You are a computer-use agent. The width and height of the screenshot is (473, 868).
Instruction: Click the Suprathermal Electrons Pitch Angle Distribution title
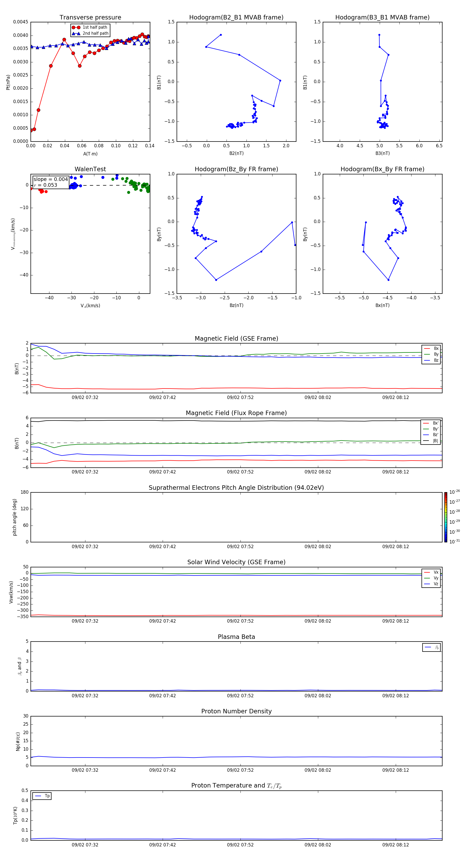(236, 488)
